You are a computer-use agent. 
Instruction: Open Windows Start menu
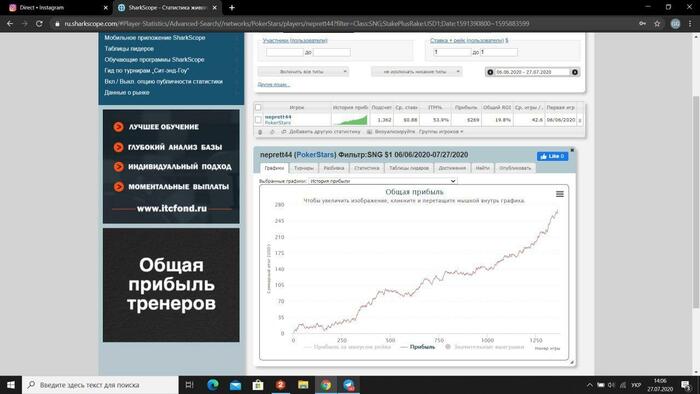pos(11,385)
